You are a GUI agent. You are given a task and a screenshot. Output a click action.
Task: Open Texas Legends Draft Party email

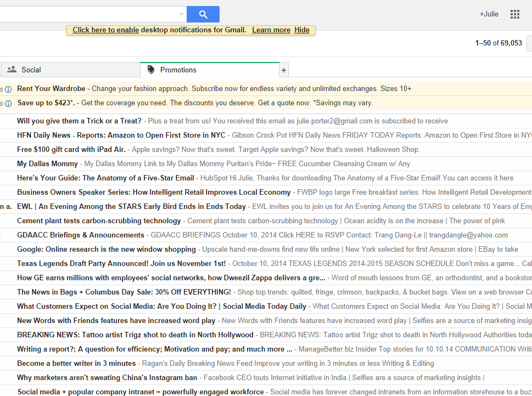click(266, 263)
